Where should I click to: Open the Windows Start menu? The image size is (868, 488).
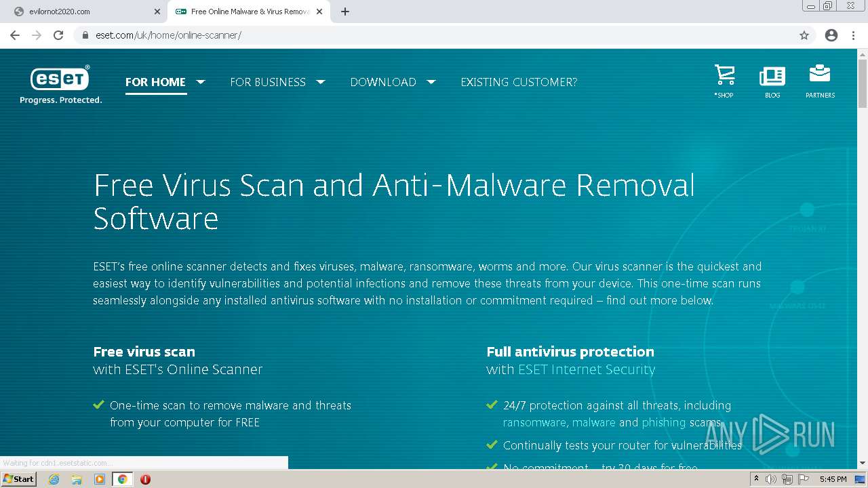click(x=18, y=479)
